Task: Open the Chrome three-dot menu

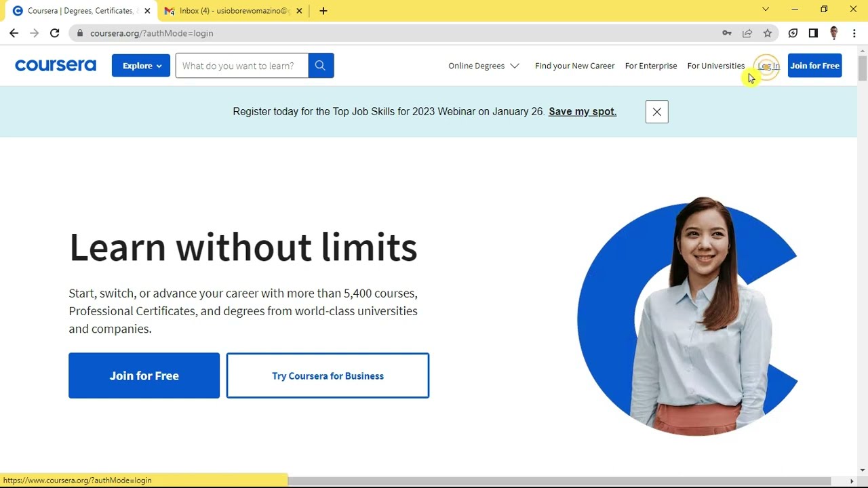Action: pos(854,33)
